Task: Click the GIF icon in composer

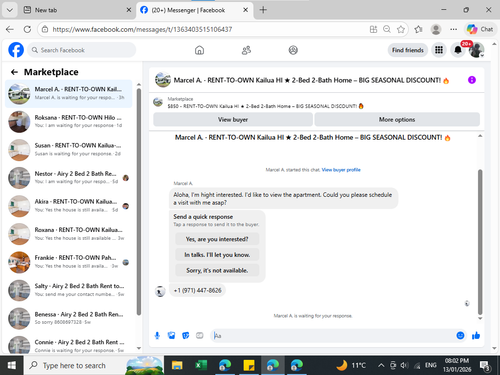Action: pyautogui.click(x=199, y=336)
